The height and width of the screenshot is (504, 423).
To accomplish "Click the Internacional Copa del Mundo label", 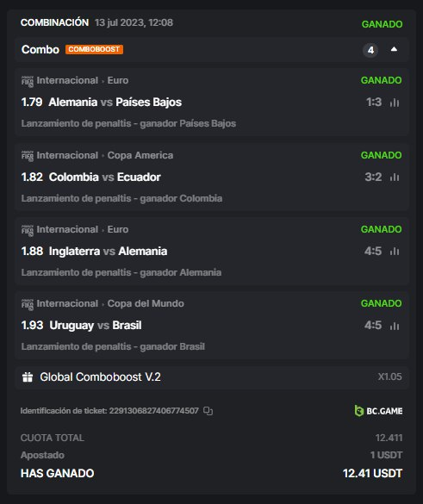I will (110, 303).
